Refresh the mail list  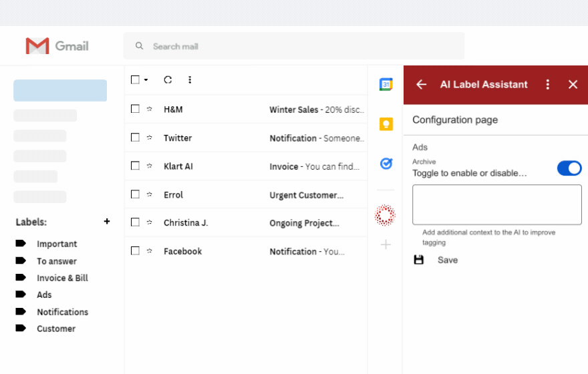[x=168, y=79]
